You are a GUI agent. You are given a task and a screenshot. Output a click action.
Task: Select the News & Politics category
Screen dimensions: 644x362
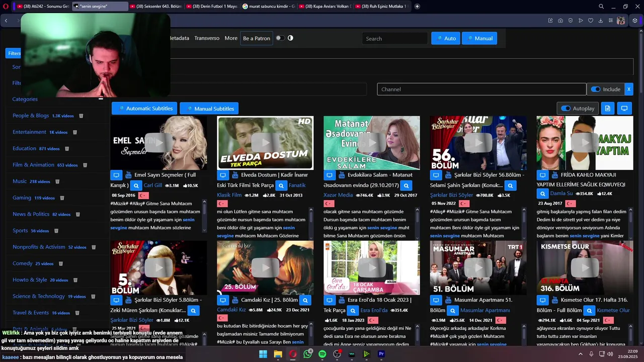click(x=31, y=214)
